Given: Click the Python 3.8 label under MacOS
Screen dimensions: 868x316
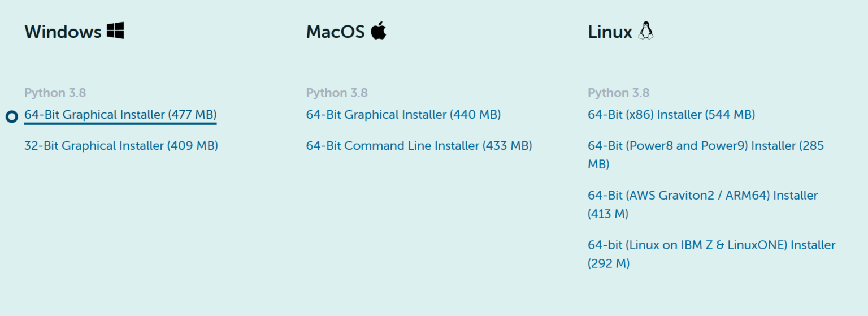Looking at the screenshot, I should click(x=337, y=93).
